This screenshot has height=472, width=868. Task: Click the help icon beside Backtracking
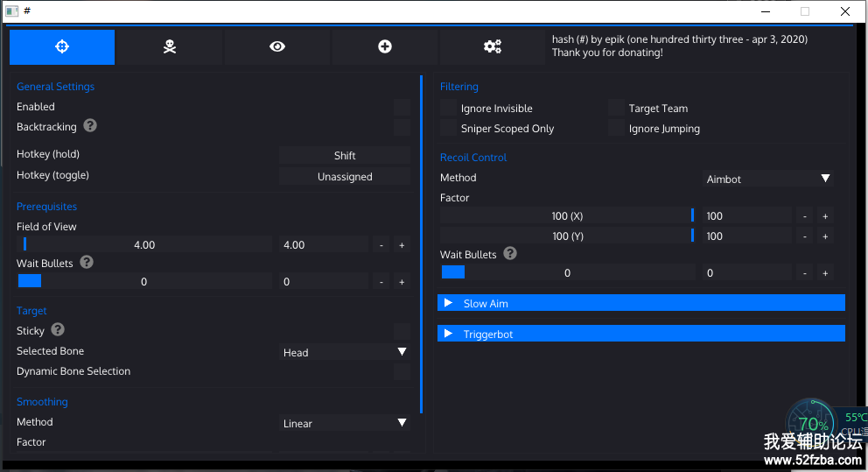pyautogui.click(x=90, y=126)
